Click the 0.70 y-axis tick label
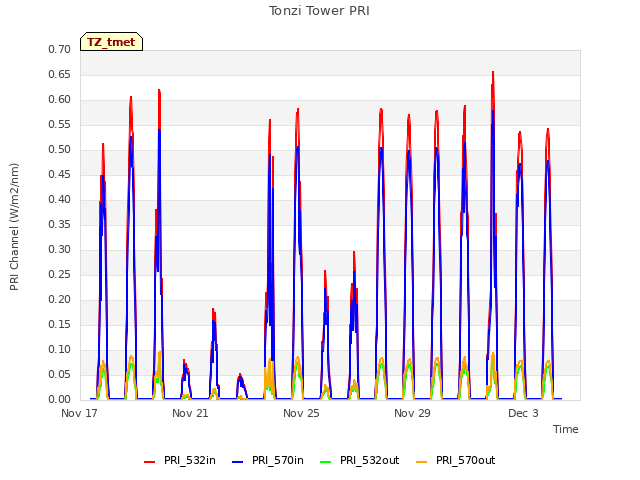 click(60, 49)
